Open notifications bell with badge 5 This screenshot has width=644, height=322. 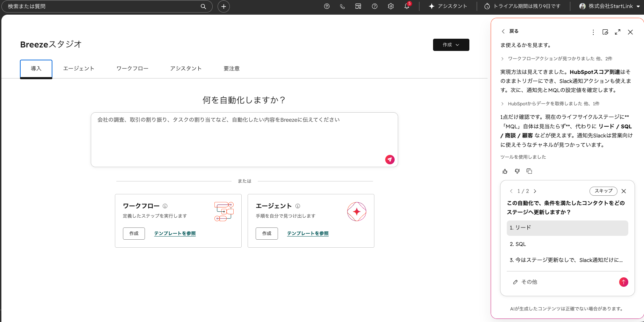click(407, 6)
